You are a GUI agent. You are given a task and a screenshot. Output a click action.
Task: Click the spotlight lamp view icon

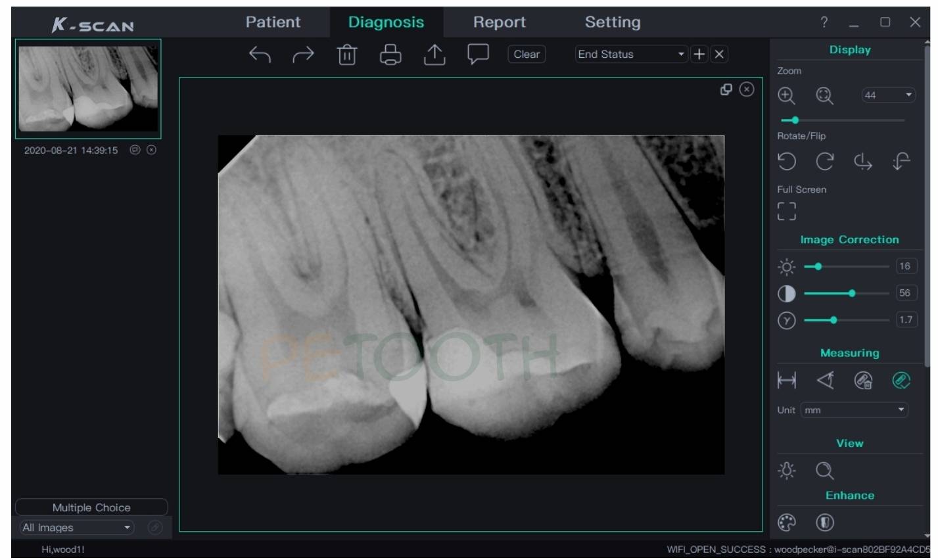click(787, 471)
